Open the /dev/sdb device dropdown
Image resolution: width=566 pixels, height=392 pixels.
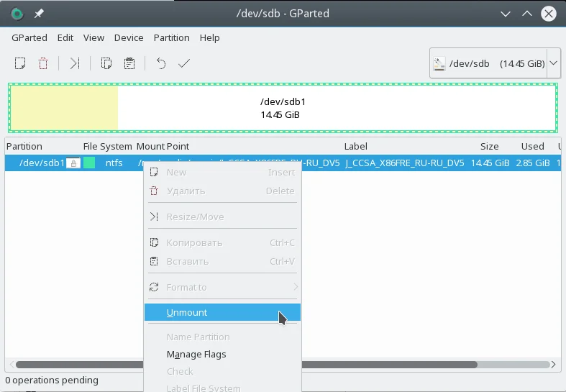(495, 63)
